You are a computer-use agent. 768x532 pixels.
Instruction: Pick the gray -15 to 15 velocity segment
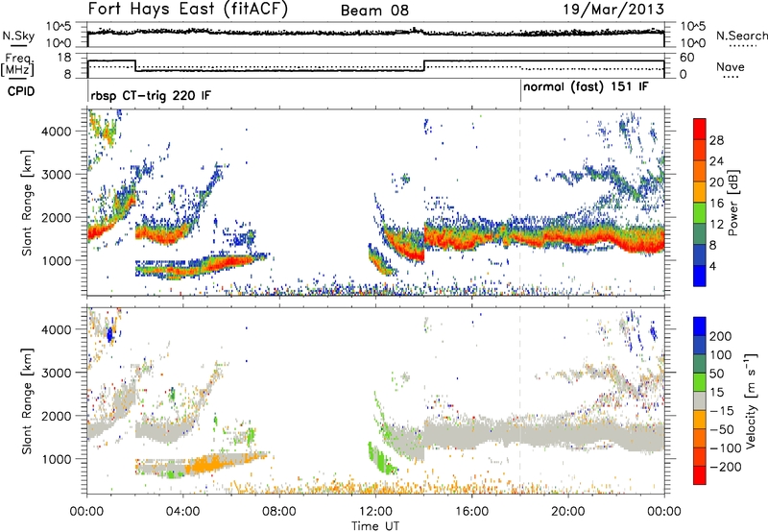[700, 400]
